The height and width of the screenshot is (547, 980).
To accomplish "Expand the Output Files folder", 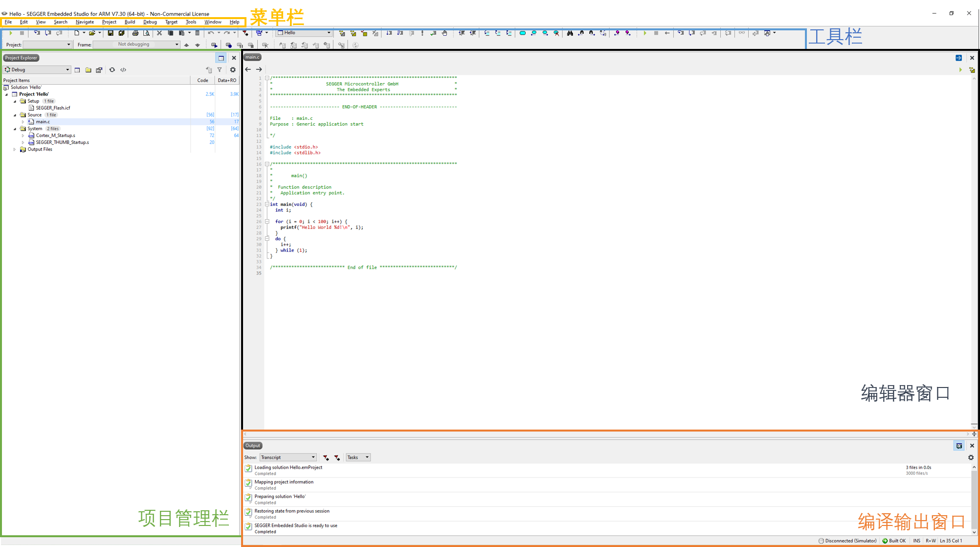I will pos(15,150).
